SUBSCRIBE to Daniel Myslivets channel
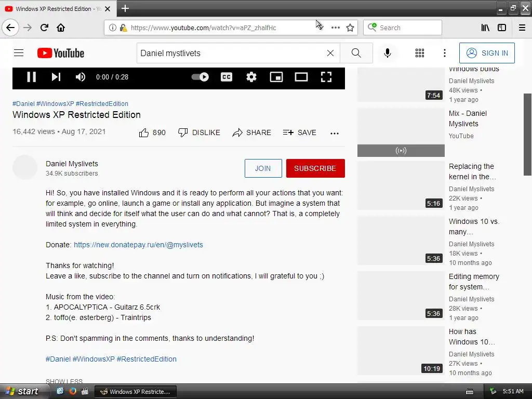 315,168
